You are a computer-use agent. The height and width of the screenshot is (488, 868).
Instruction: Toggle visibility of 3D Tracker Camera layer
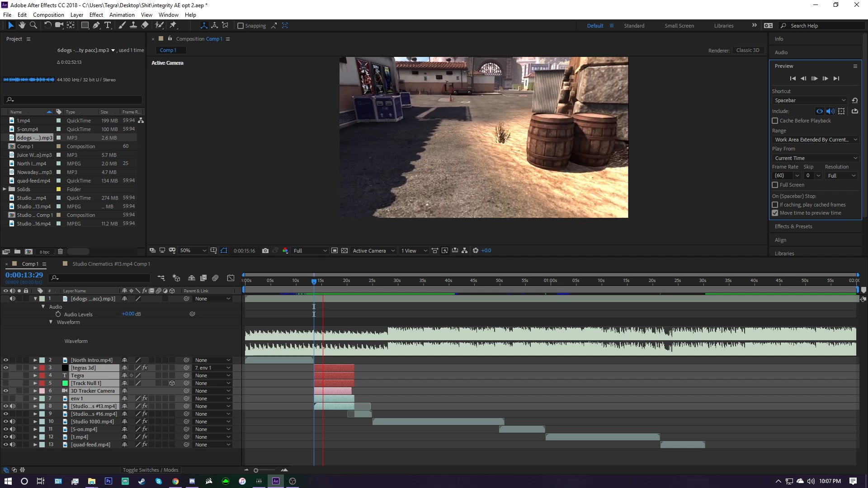coord(6,391)
